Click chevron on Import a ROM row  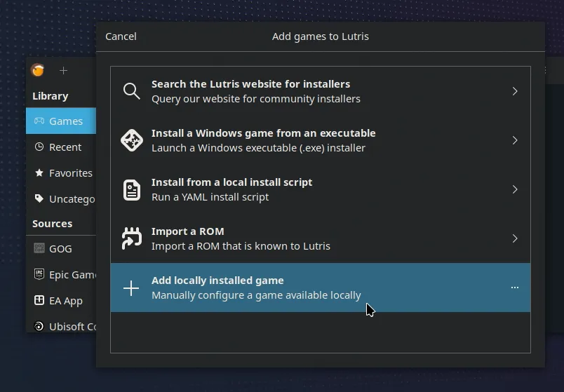tap(515, 238)
